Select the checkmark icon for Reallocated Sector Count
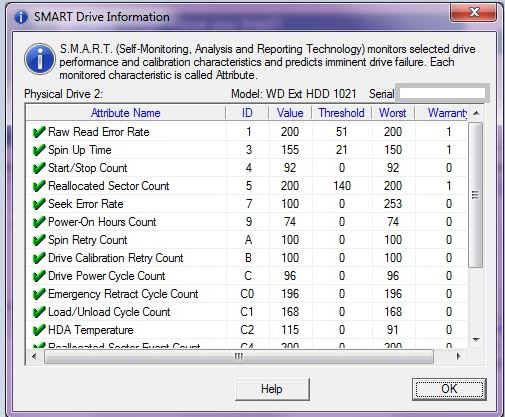This screenshot has height=417, width=505. (x=39, y=186)
